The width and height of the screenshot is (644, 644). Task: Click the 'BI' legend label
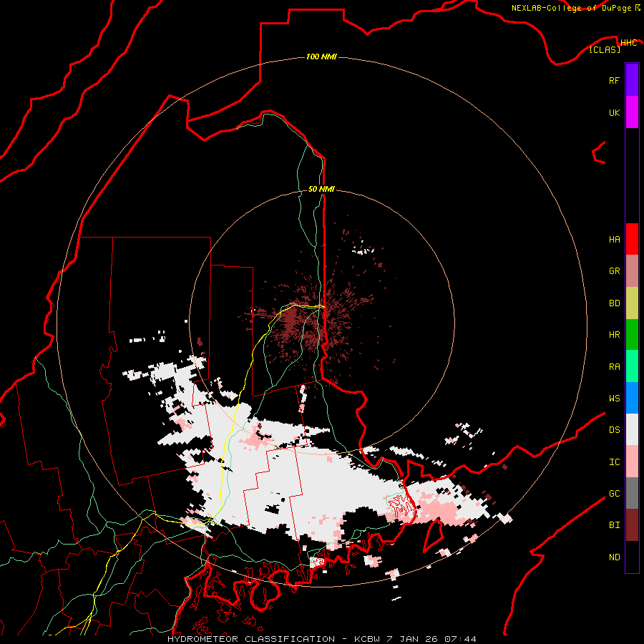coord(614,525)
